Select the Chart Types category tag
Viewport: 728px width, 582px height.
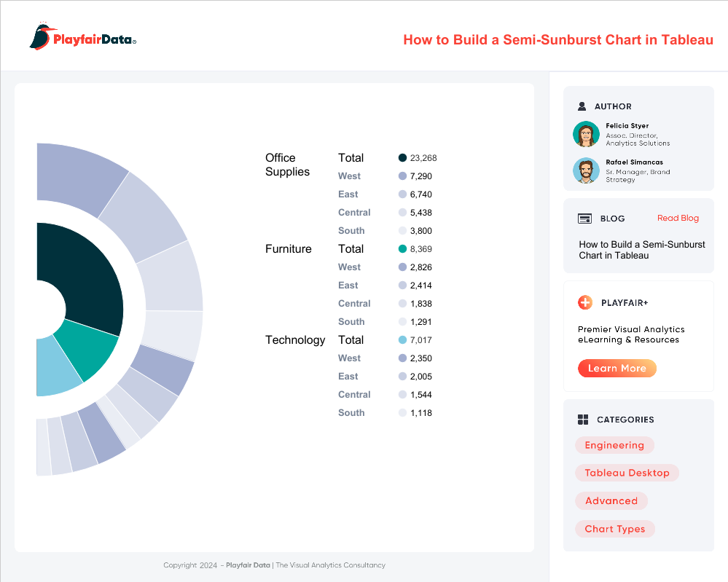pos(615,529)
